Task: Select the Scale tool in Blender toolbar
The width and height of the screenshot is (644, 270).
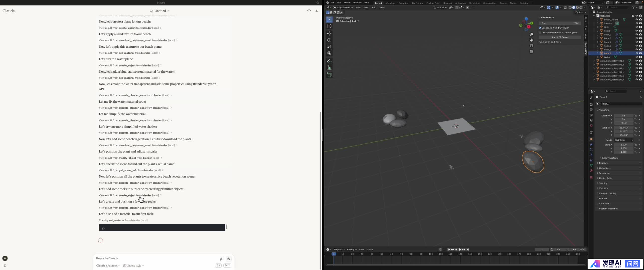Action: pos(329,47)
